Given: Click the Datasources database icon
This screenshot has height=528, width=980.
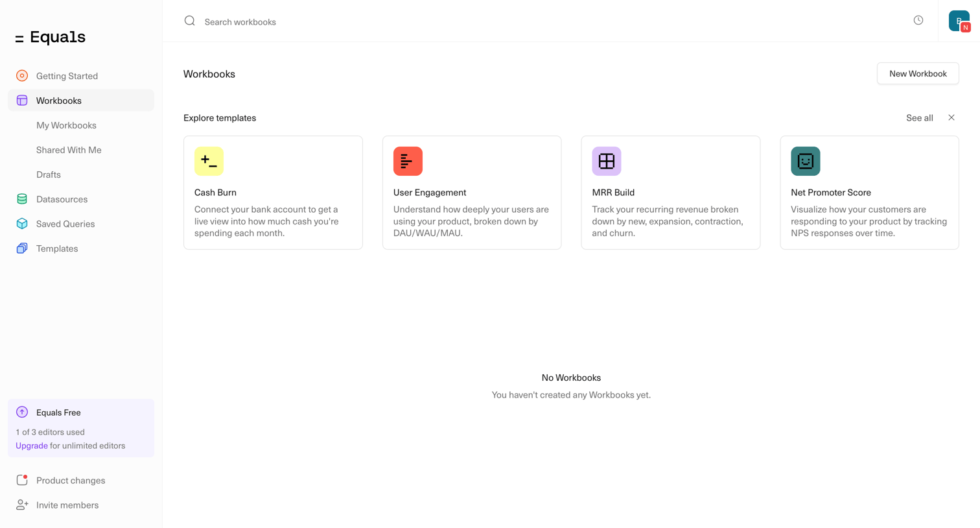Looking at the screenshot, I should [22, 199].
